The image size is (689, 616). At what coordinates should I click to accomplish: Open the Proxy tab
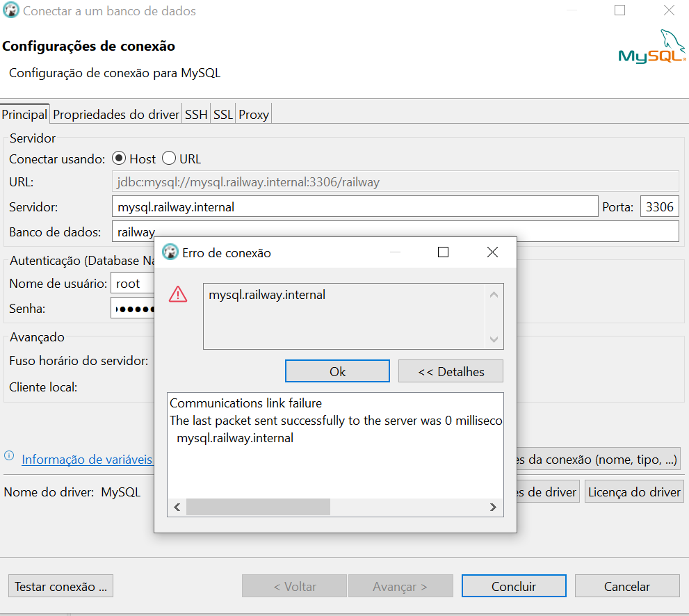coord(254,114)
